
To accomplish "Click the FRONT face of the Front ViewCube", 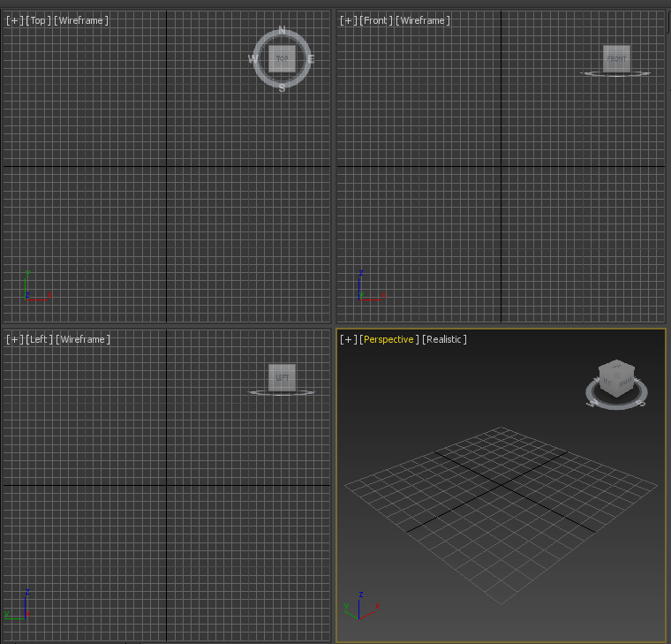I will click(x=616, y=58).
